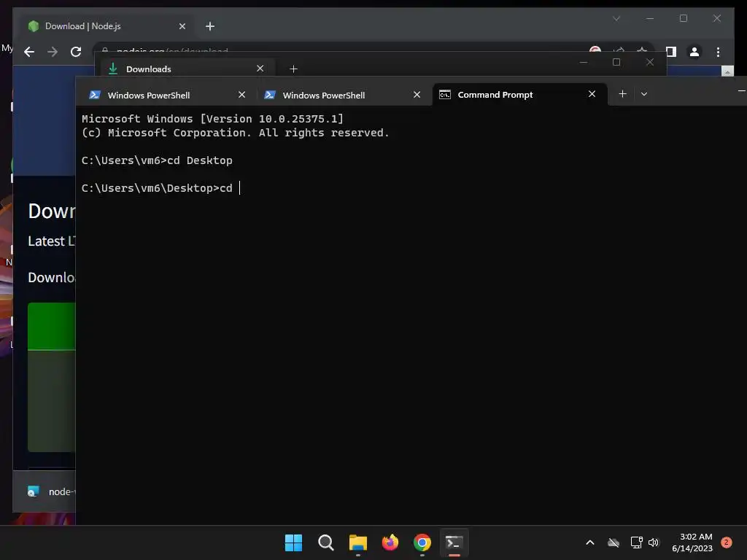Open new tab in Node.js Chrome window
Image resolution: width=747 pixels, height=560 pixels.
click(x=210, y=26)
